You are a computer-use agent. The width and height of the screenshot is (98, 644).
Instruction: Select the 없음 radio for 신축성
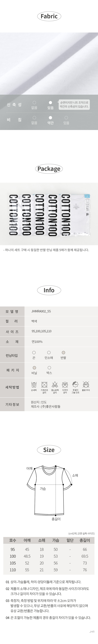click(x=34, y=103)
